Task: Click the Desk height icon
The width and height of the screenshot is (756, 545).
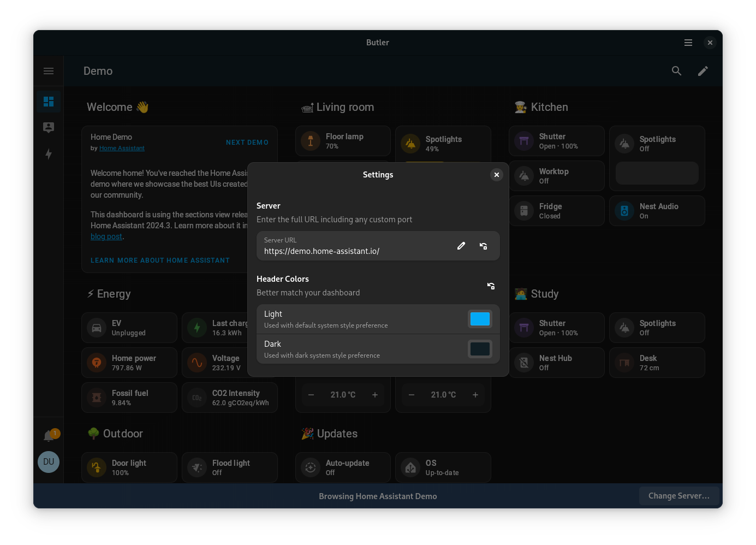Action: click(x=624, y=363)
